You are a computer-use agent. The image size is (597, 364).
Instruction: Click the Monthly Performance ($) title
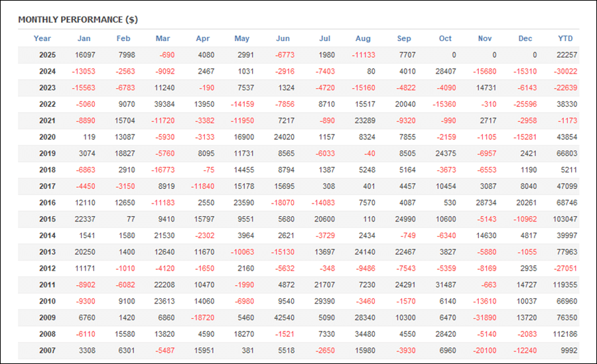point(78,20)
